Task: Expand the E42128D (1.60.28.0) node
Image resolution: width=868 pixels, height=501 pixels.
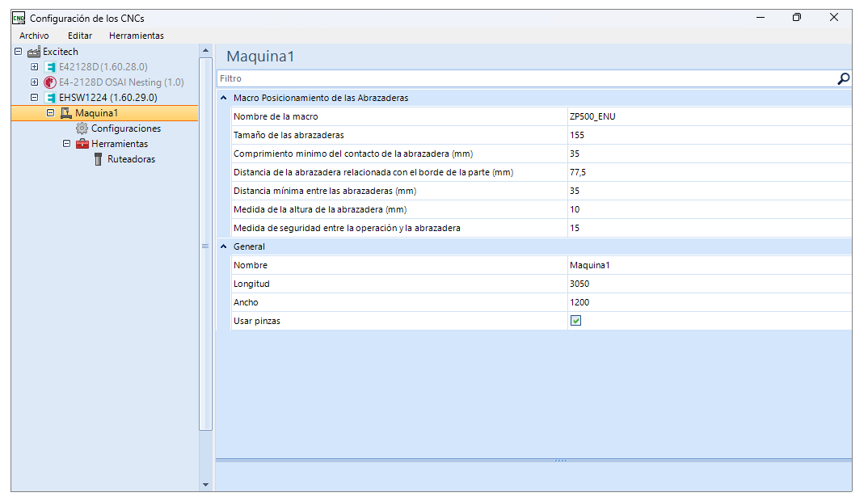Action: 34,67
